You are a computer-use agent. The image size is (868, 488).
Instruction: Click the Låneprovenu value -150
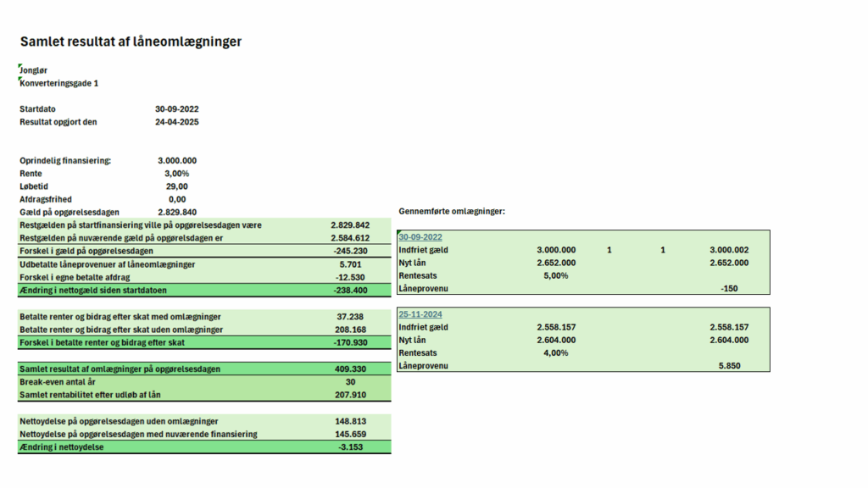(728, 289)
